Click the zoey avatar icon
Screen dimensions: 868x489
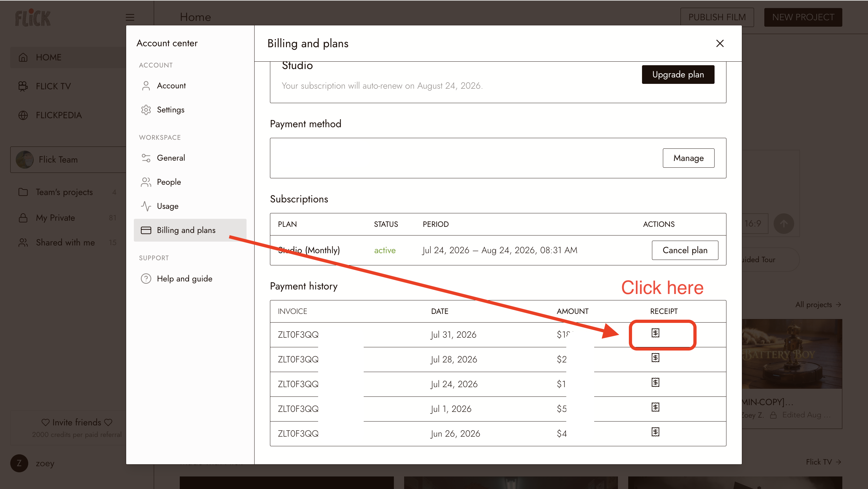(19, 463)
